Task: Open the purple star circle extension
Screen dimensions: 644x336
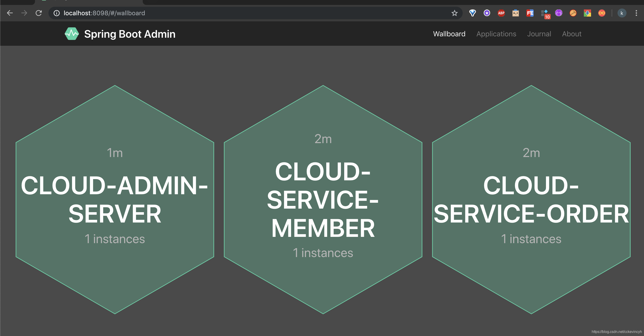Action: (487, 13)
